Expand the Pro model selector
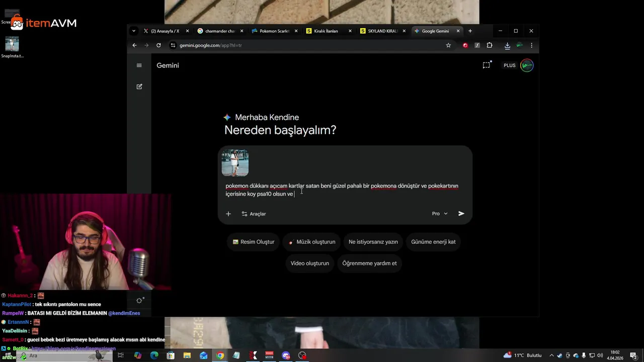The width and height of the screenshot is (644, 362). coord(440,214)
